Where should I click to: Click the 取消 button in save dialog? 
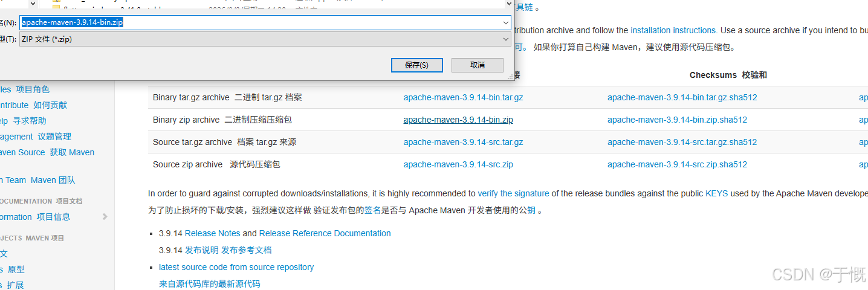point(477,65)
